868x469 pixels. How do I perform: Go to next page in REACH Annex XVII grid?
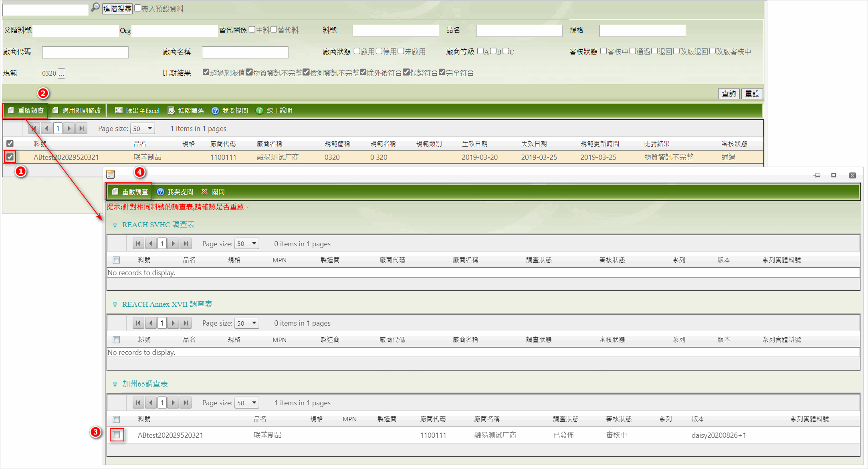pos(173,323)
